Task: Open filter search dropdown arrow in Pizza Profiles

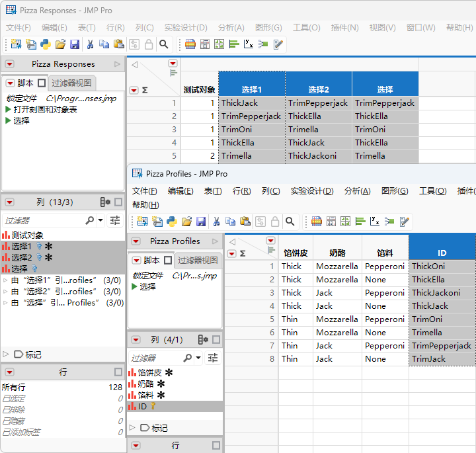Action: click(198, 358)
